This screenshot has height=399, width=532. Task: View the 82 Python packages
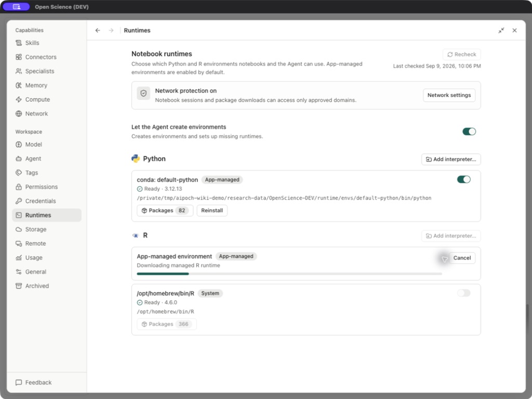pyautogui.click(x=165, y=210)
